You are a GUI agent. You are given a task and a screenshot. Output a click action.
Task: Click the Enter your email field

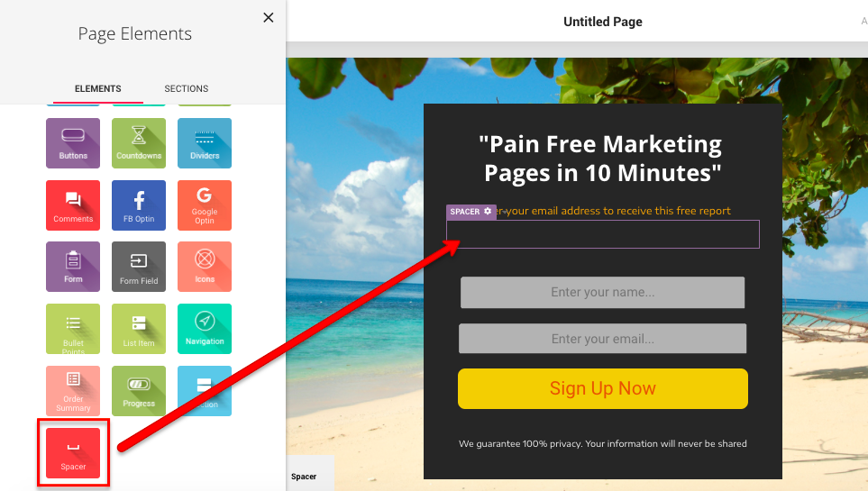coord(603,339)
